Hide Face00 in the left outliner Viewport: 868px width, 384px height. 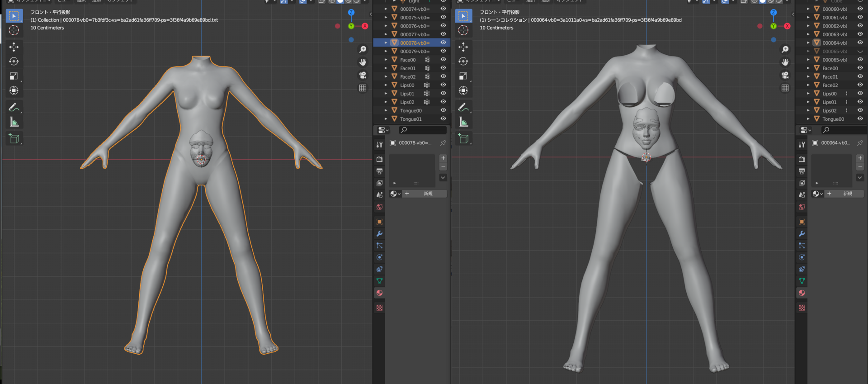click(443, 59)
